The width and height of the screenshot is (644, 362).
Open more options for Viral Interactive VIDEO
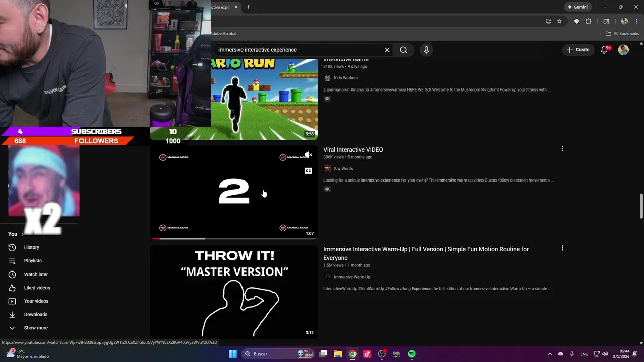point(562,149)
